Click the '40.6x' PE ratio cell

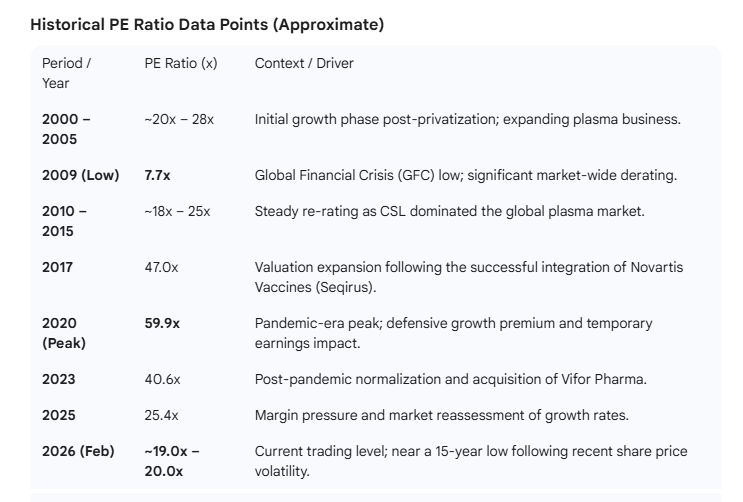click(x=165, y=379)
